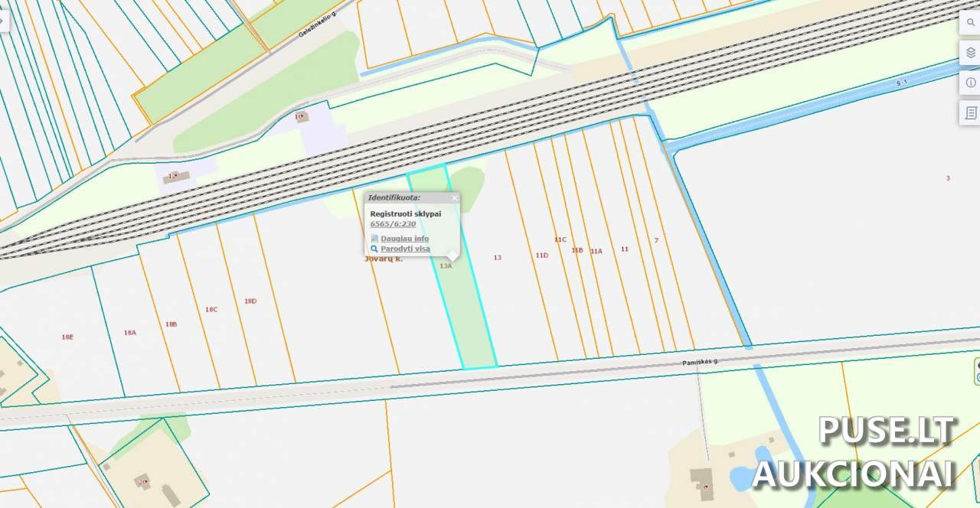Close the Identifikuota popup
Screen dimensions: 980x508
pyautogui.click(x=454, y=198)
